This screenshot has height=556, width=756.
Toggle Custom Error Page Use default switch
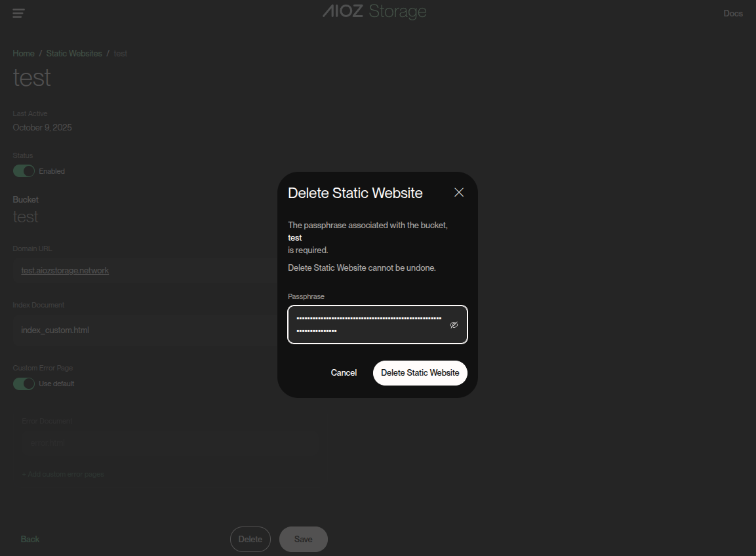[24, 384]
